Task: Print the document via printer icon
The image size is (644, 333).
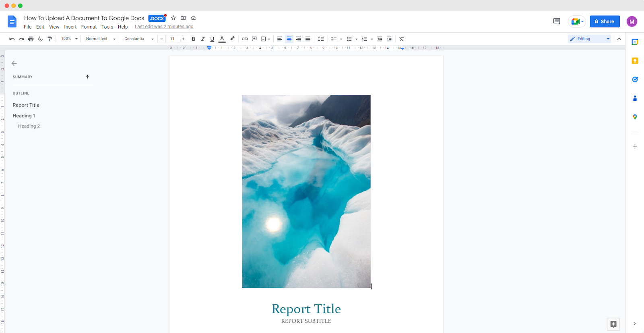Action: (31, 39)
